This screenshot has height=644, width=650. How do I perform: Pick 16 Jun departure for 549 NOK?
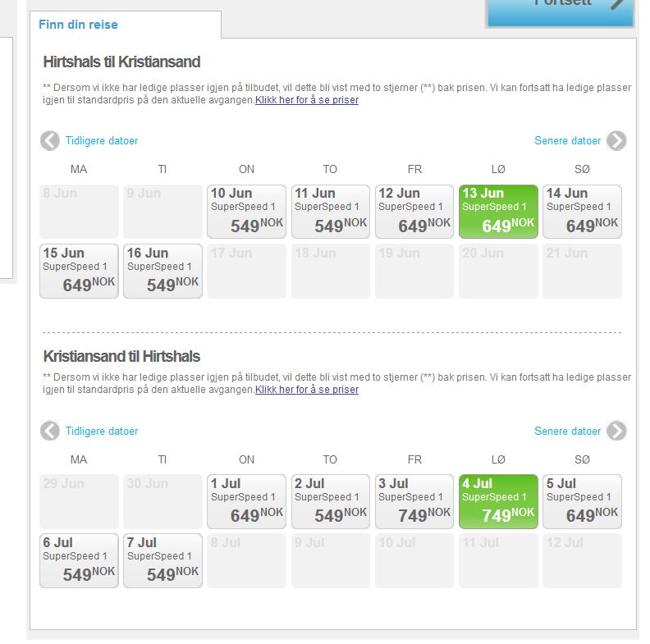pos(162,271)
